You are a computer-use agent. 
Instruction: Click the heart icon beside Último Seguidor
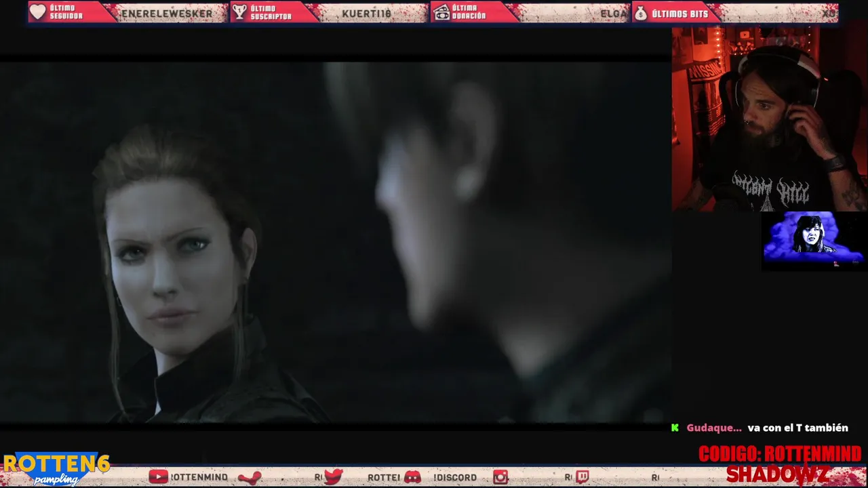[x=38, y=12]
